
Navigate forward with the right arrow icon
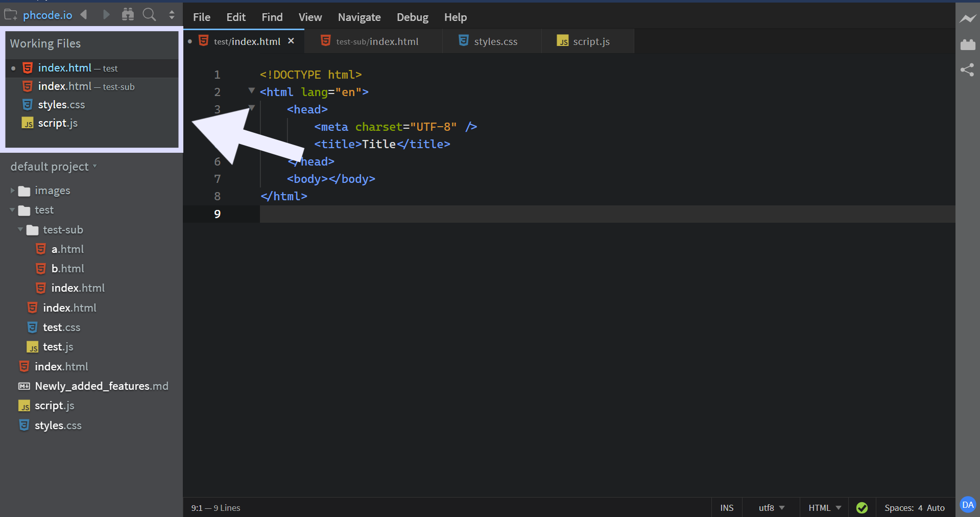[x=106, y=15]
